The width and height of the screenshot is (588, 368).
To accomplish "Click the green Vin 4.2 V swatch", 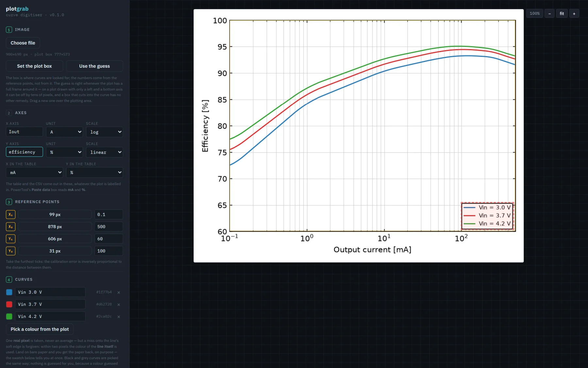I will (9, 316).
